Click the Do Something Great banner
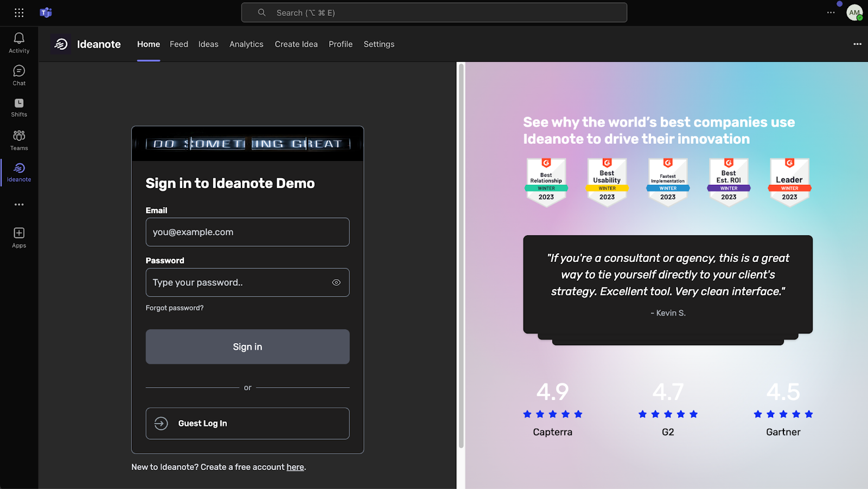868x489 pixels. pos(247,144)
